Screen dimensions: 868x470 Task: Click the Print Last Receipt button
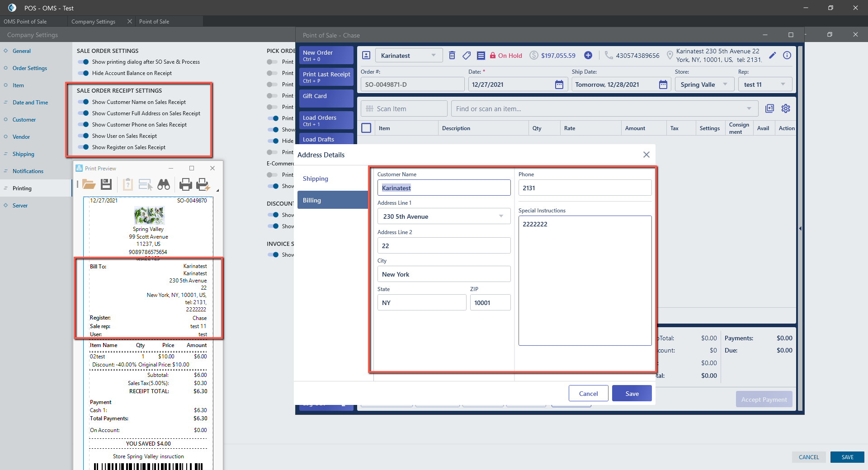click(x=326, y=77)
